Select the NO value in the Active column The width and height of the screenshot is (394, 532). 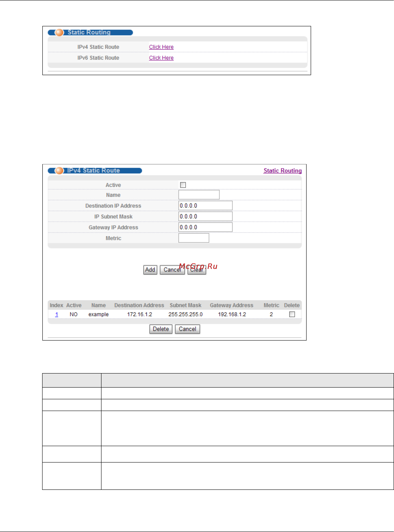(x=73, y=314)
